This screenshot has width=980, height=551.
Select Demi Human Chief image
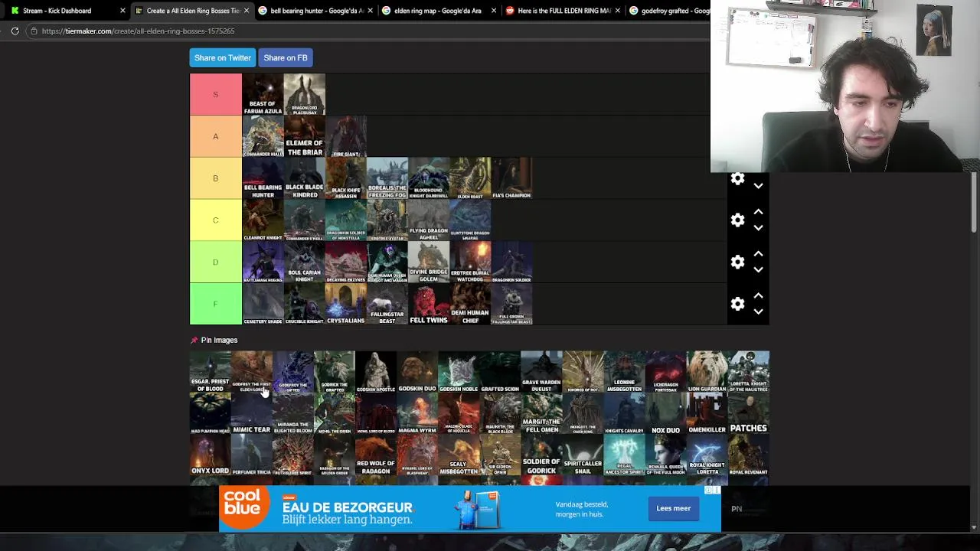pos(470,305)
